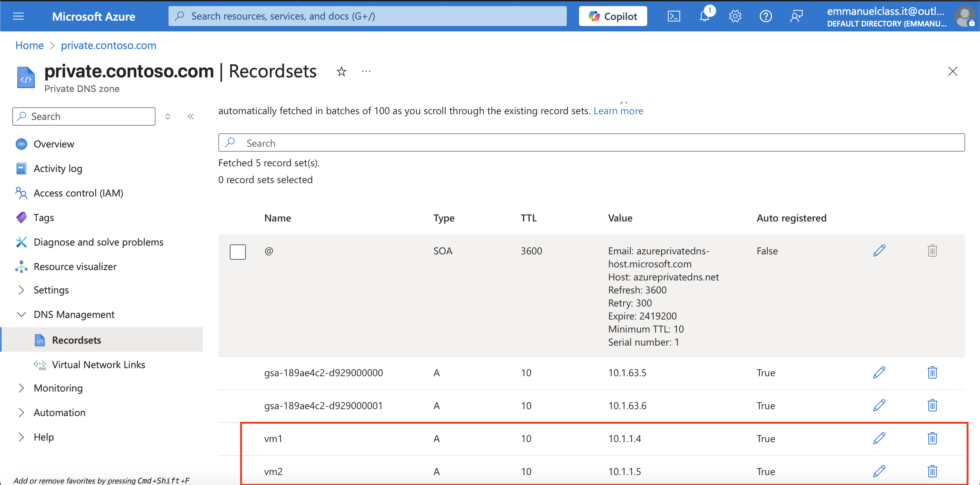
Task: Collapse the DNS Management section
Action: [21, 315]
